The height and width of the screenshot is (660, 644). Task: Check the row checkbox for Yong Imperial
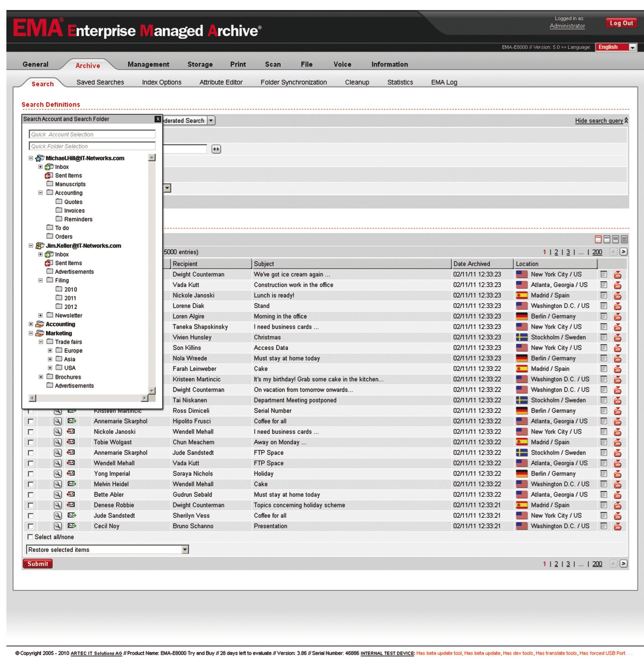pyautogui.click(x=31, y=474)
